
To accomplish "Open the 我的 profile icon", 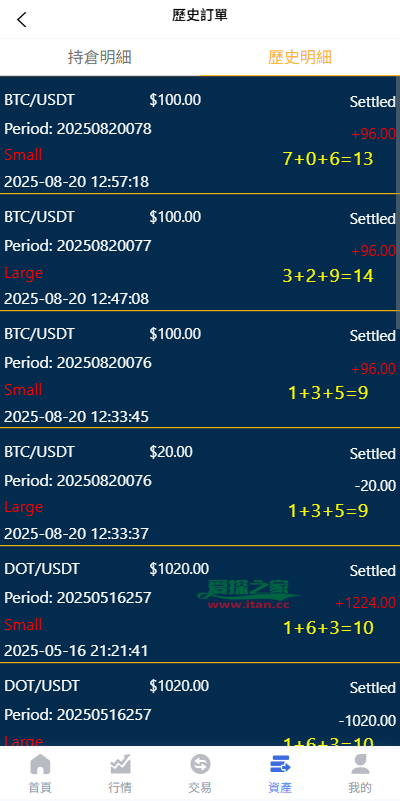I will point(360,774).
